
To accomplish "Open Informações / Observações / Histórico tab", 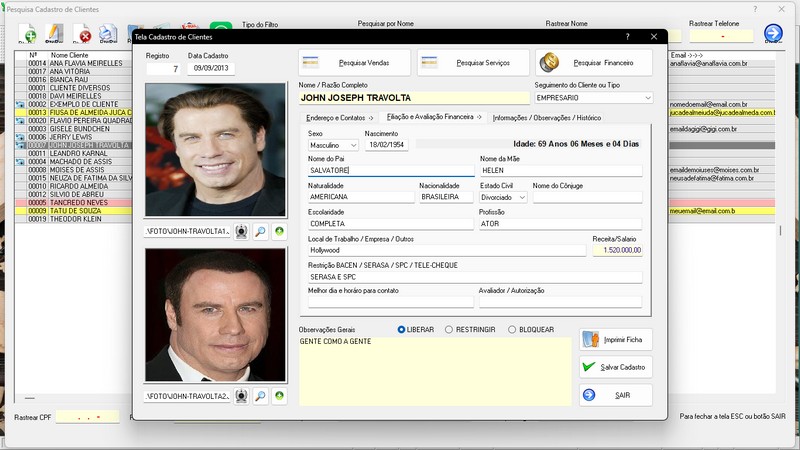I will (x=547, y=118).
